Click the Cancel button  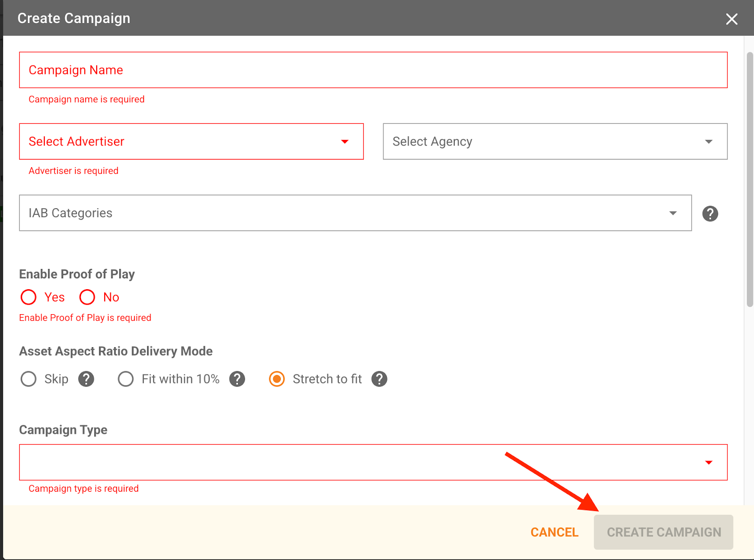[x=554, y=532]
